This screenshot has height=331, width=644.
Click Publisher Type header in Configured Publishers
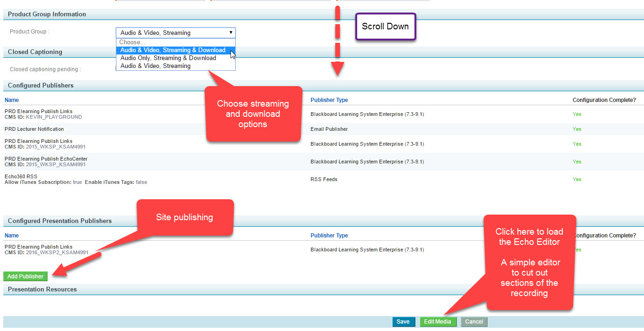point(329,100)
